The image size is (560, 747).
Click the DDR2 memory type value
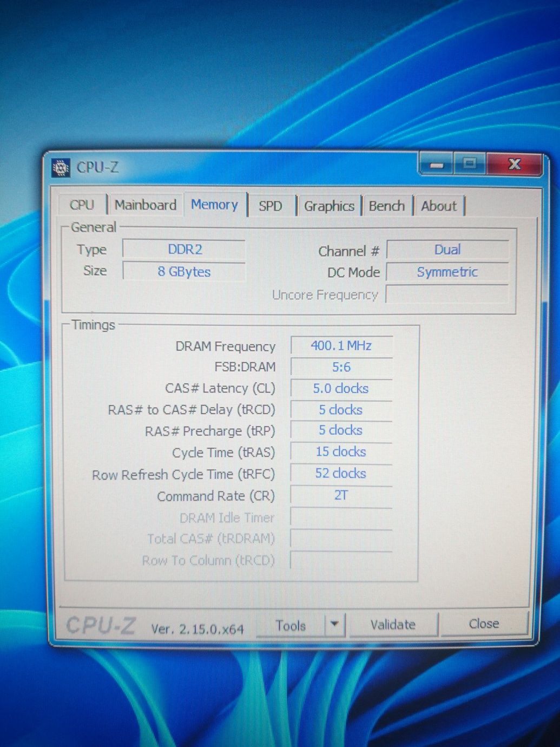click(185, 250)
